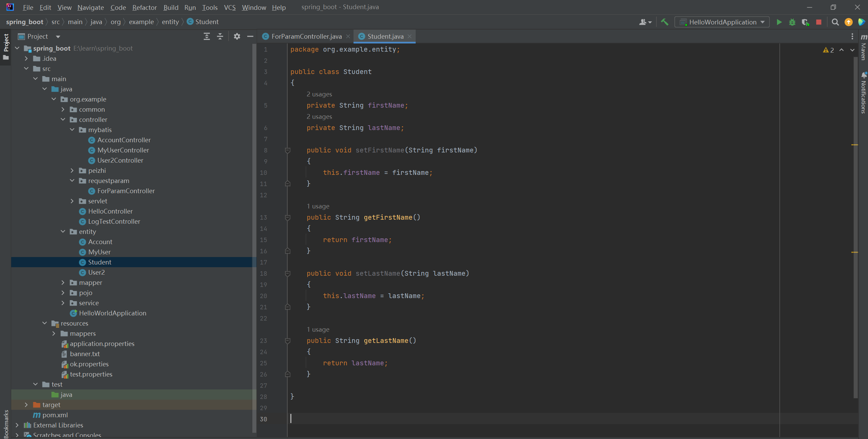Open pom.xml in project tree

[x=55, y=415]
